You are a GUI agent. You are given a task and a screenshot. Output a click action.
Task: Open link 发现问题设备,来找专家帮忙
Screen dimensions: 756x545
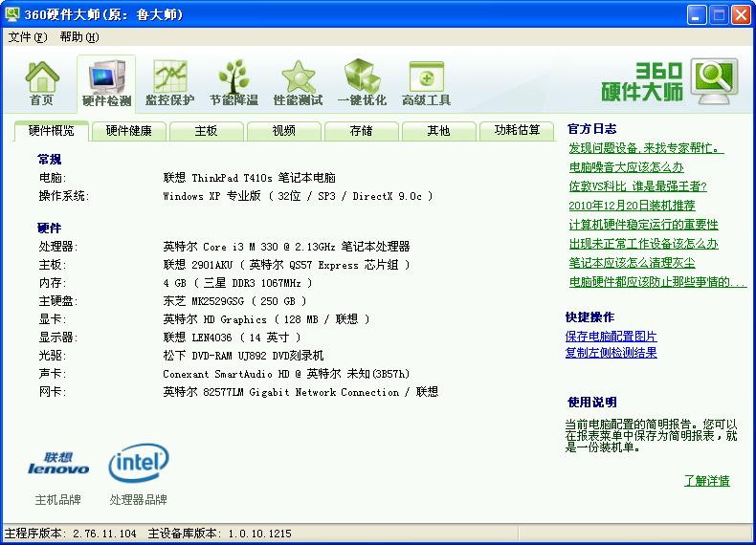click(x=646, y=148)
